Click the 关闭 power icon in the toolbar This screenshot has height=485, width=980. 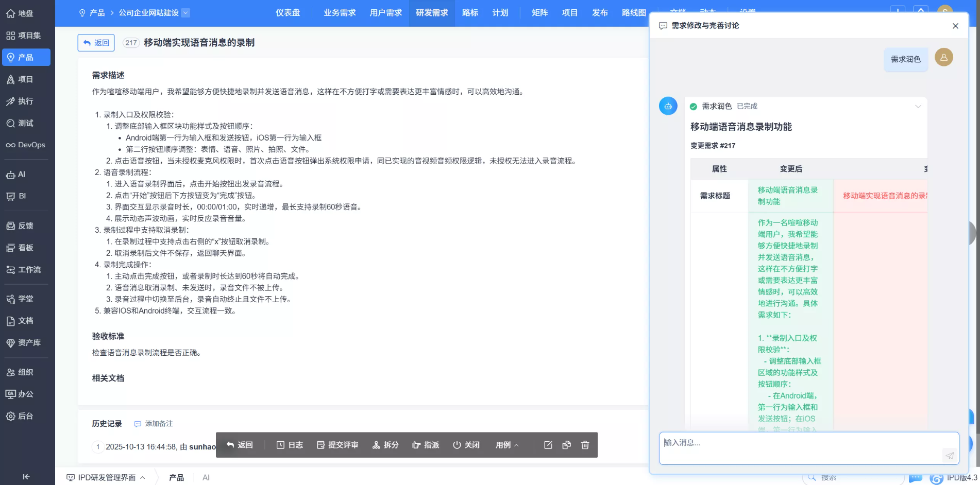point(465,445)
